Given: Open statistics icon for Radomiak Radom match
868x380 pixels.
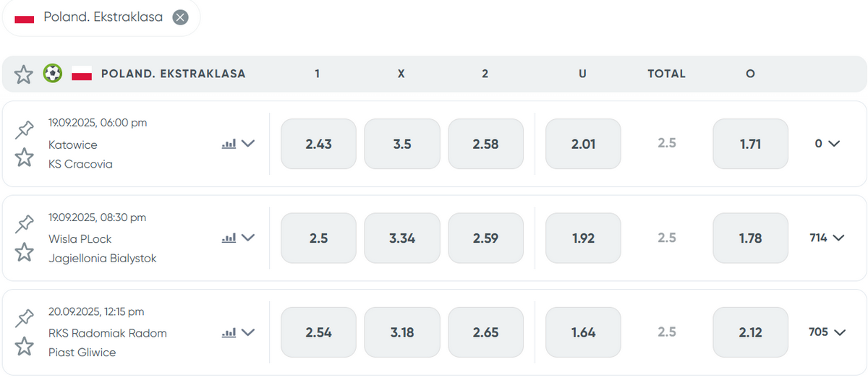Looking at the screenshot, I should (229, 332).
